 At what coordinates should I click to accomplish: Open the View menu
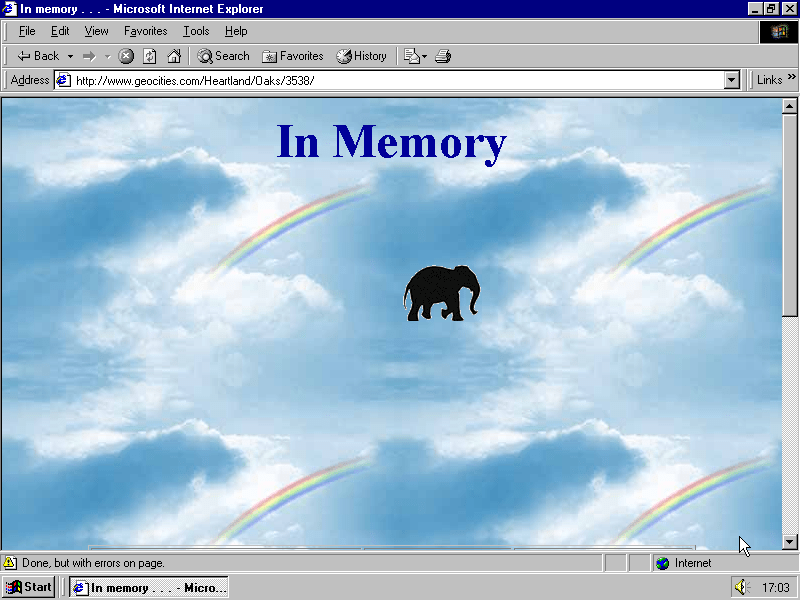[x=96, y=31]
